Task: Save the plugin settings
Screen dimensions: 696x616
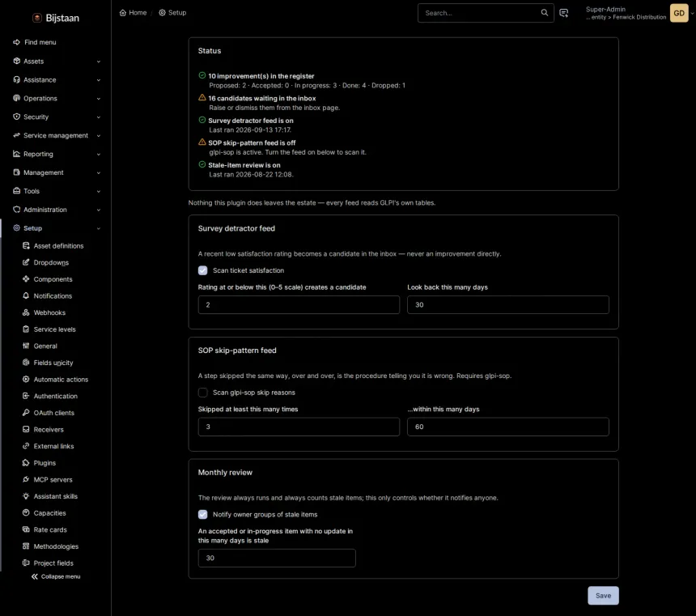Action: pos(603,596)
